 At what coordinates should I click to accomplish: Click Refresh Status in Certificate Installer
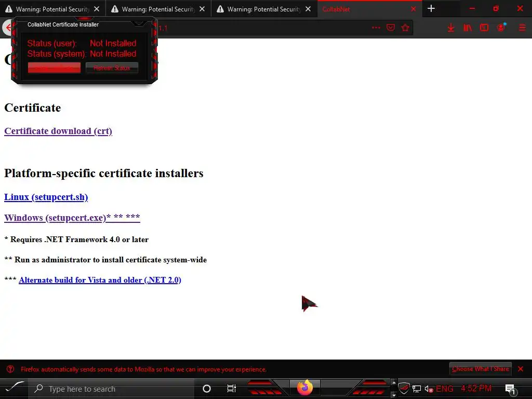pos(112,68)
